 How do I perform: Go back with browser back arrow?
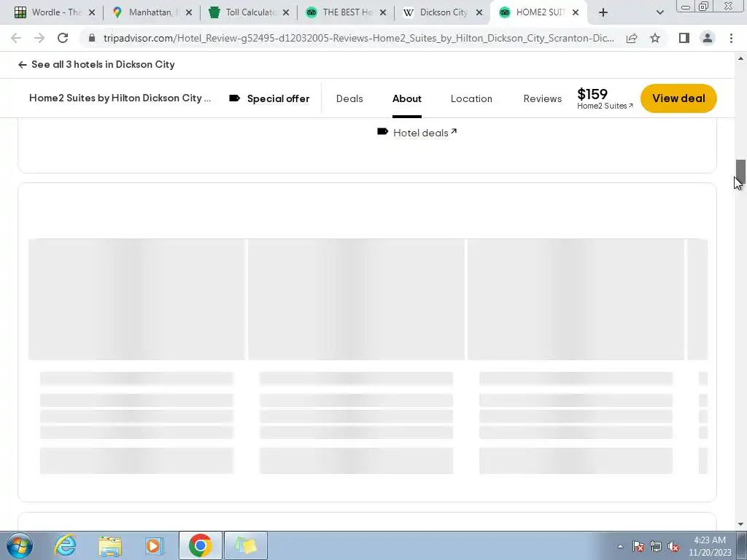pyautogui.click(x=16, y=38)
